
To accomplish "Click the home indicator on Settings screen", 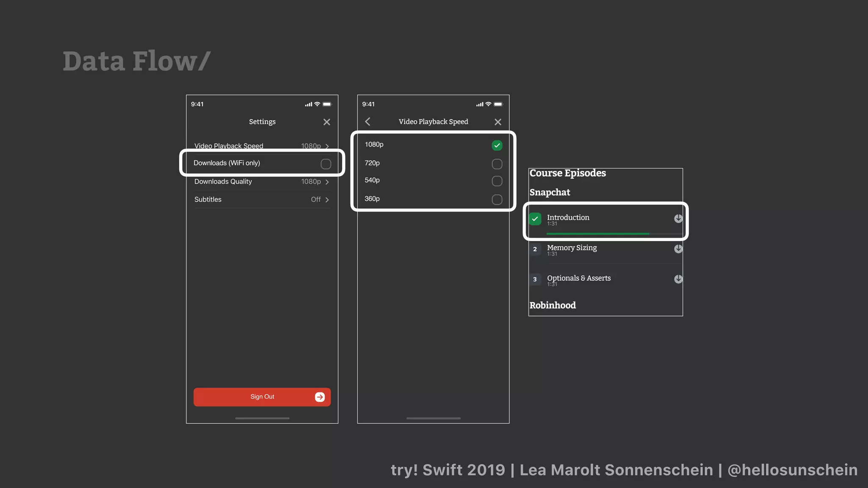I will [262, 418].
